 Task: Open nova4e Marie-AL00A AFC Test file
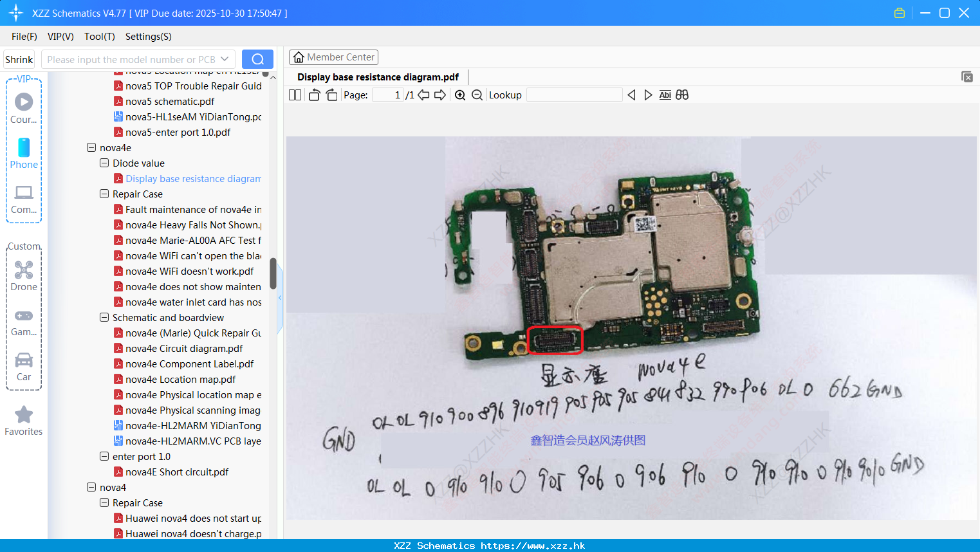[x=193, y=241]
